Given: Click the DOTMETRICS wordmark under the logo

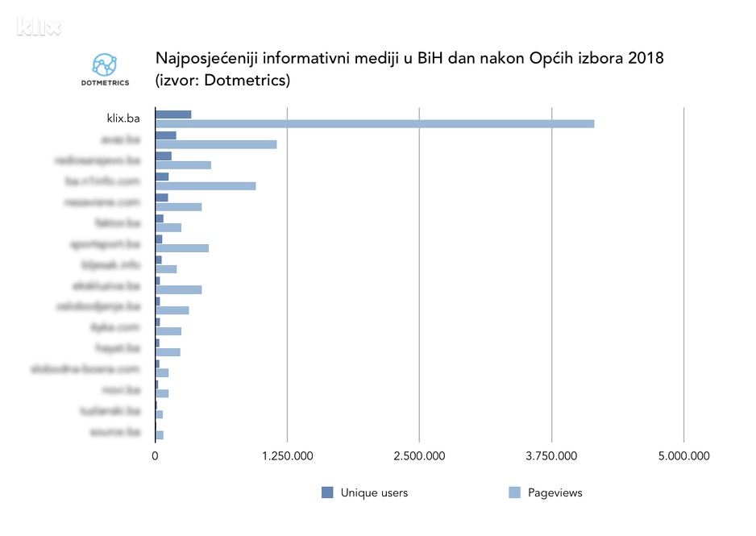Looking at the screenshot, I should pyautogui.click(x=105, y=83).
